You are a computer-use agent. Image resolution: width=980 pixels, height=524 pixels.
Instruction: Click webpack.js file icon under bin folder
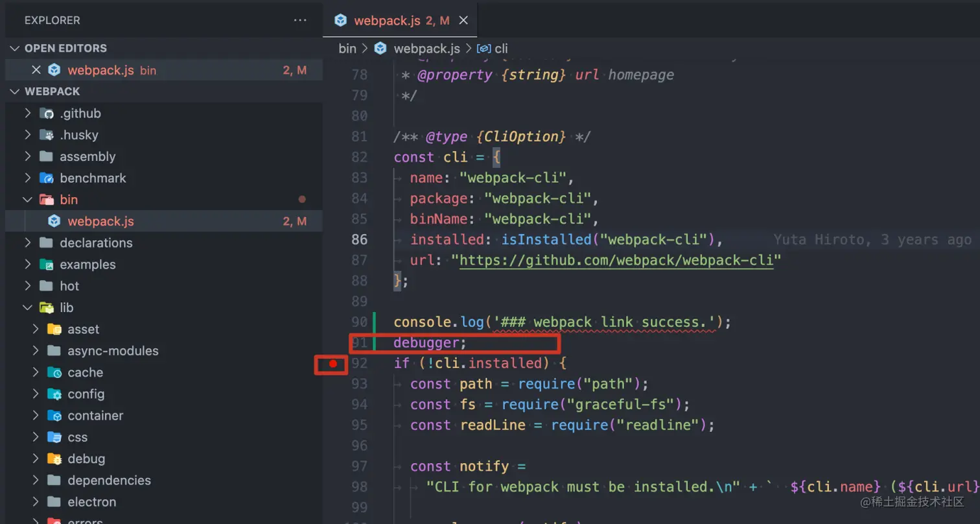click(54, 221)
